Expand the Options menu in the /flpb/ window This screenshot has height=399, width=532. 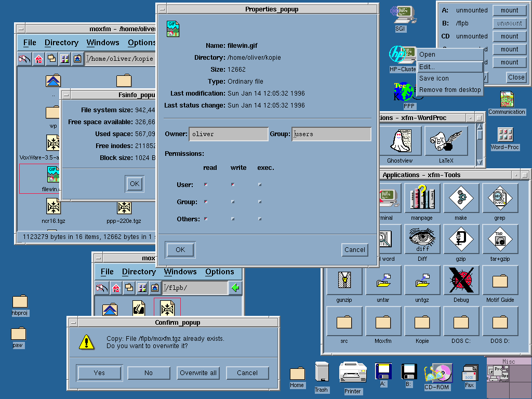coord(219,272)
